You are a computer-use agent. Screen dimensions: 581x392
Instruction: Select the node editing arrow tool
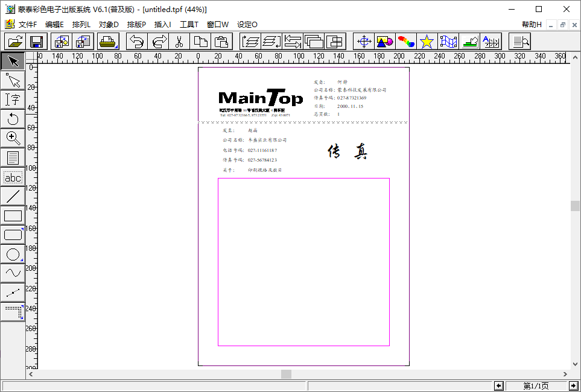[x=13, y=80]
